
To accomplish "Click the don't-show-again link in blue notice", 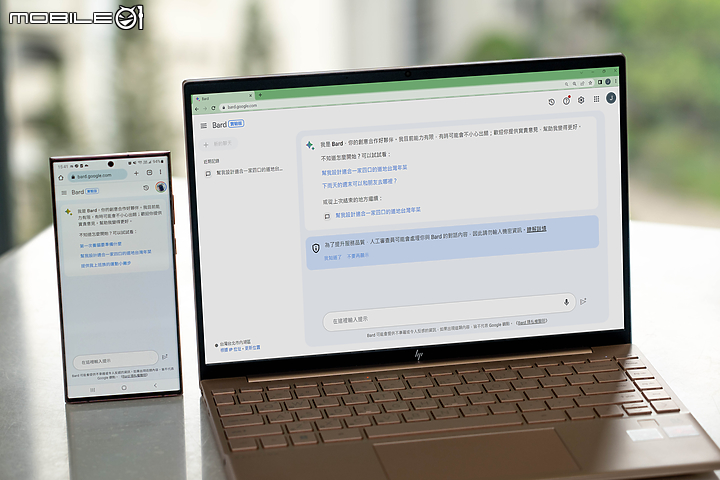I will pos(358,256).
